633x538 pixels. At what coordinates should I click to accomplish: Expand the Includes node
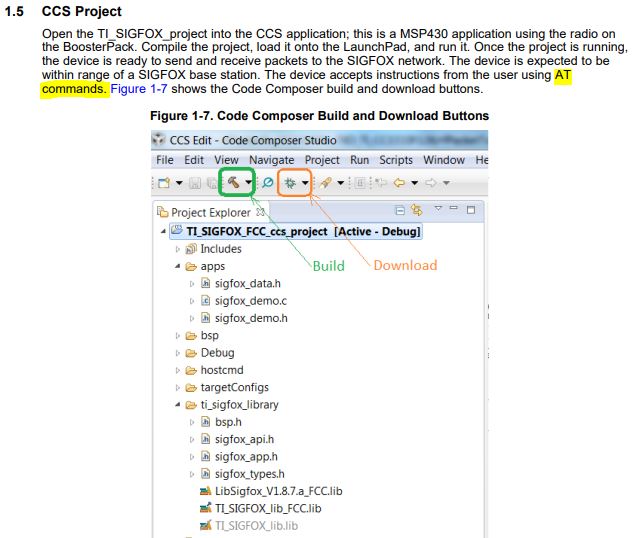(x=177, y=249)
